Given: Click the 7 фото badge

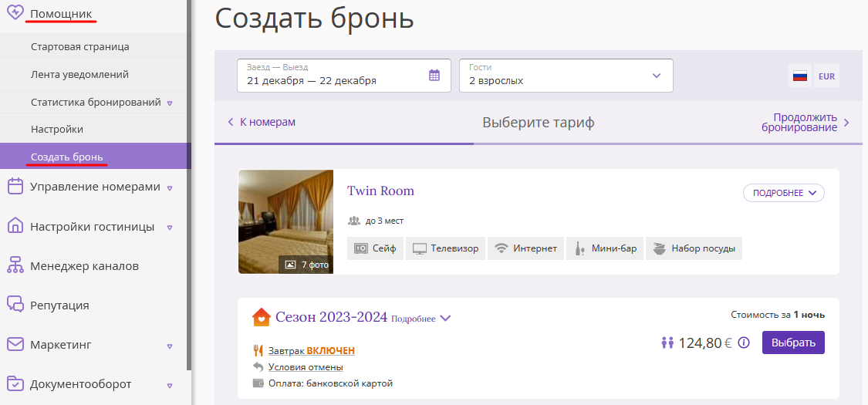Looking at the screenshot, I should (306, 265).
